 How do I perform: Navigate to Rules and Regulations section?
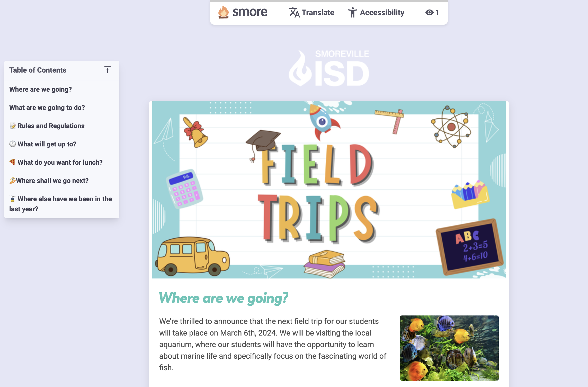point(51,126)
